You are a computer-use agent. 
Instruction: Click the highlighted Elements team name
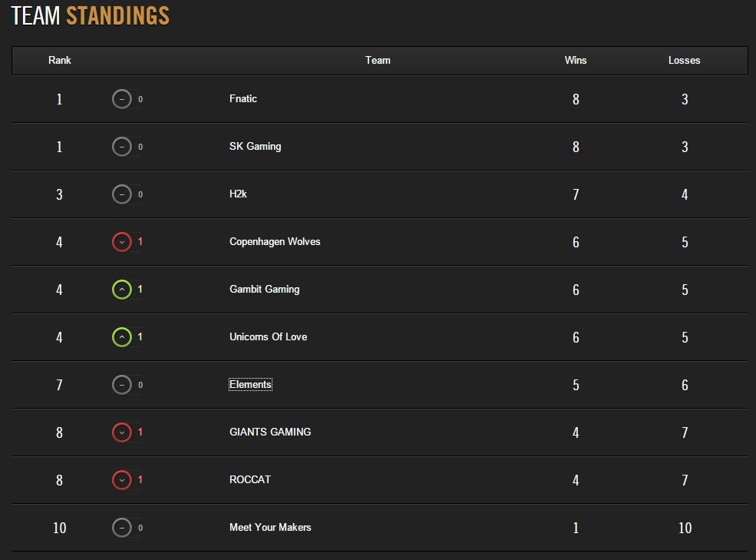coord(250,384)
